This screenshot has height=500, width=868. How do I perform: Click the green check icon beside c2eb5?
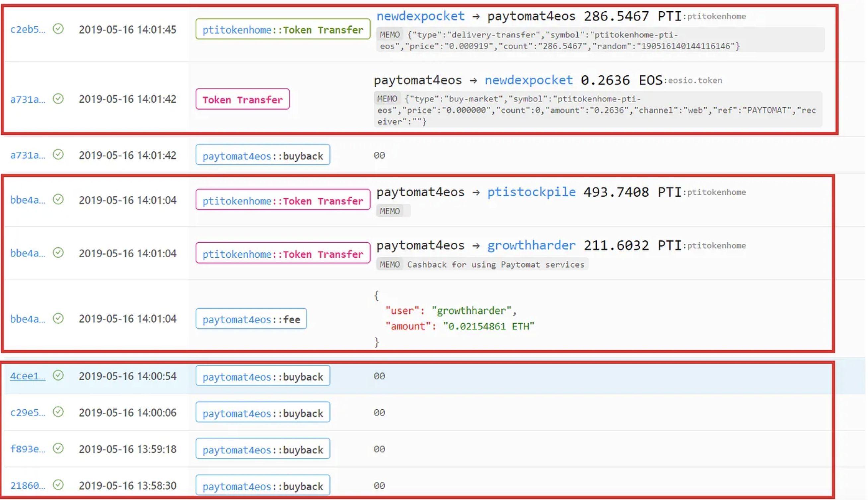click(x=58, y=29)
